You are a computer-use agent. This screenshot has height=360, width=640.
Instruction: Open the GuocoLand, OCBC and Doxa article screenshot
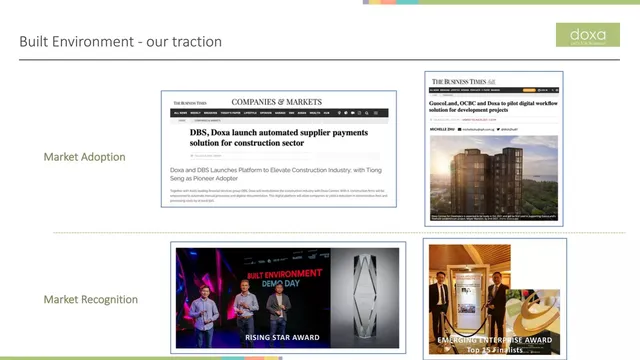click(x=494, y=149)
